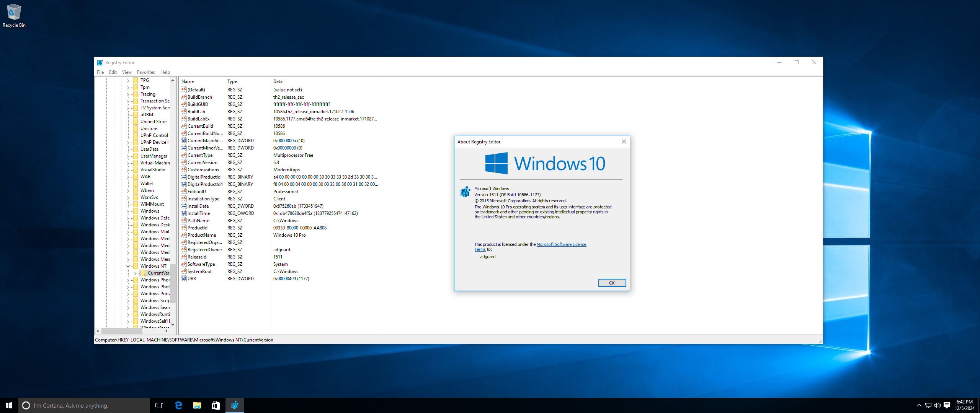This screenshot has width=980, height=413.
Task: Click the folder icon of VisualStudio key
Action: (136, 170)
